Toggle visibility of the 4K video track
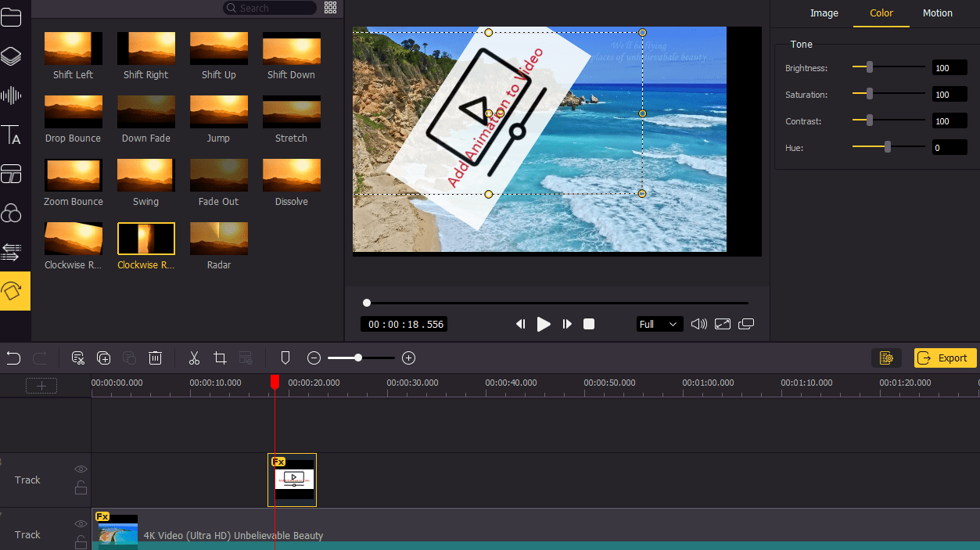 [81, 523]
